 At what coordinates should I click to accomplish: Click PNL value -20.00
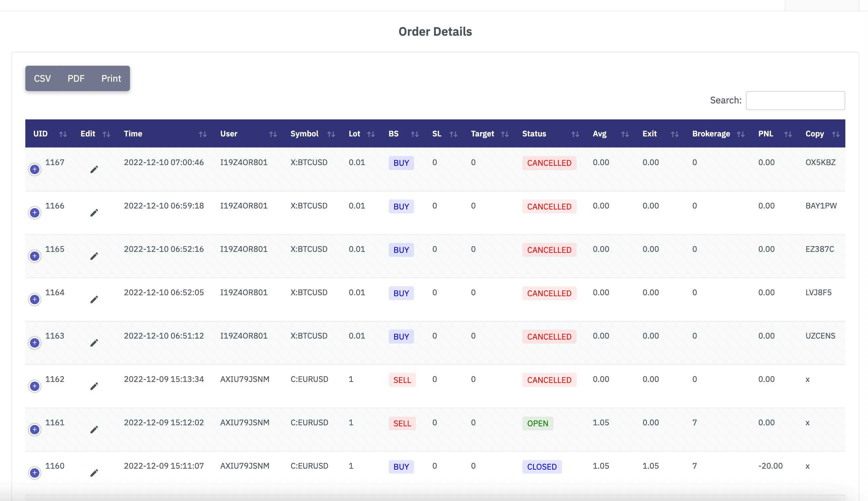(x=770, y=466)
